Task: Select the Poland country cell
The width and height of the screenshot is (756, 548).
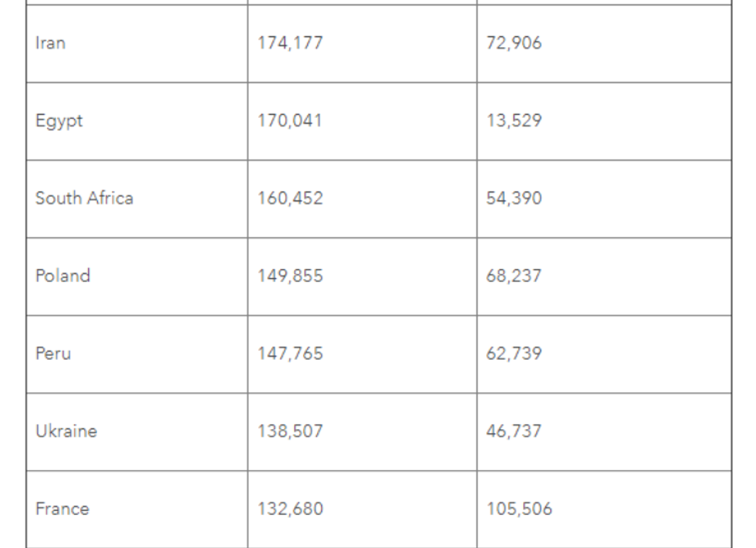Action: click(62, 276)
